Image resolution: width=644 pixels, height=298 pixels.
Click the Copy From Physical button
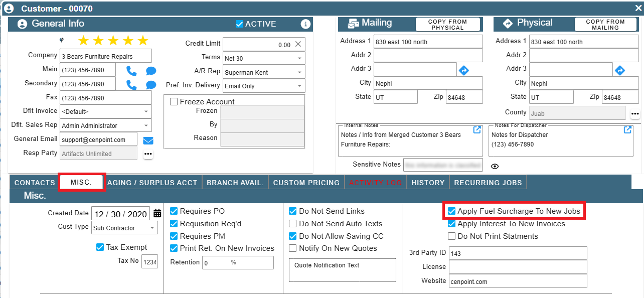point(447,25)
